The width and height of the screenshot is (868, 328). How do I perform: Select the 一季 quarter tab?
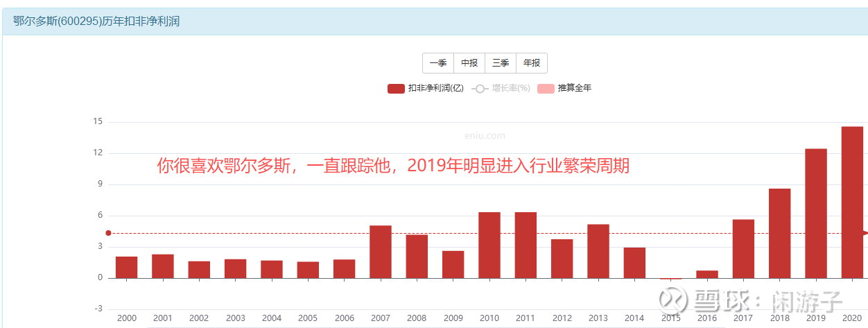click(438, 63)
